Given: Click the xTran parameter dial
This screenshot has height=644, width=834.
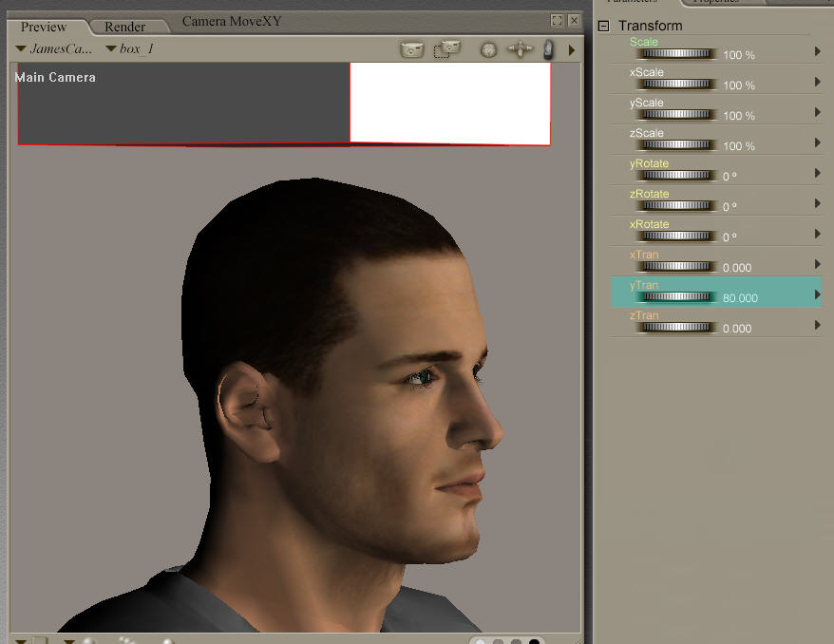Looking at the screenshot, I should (676, 266).
